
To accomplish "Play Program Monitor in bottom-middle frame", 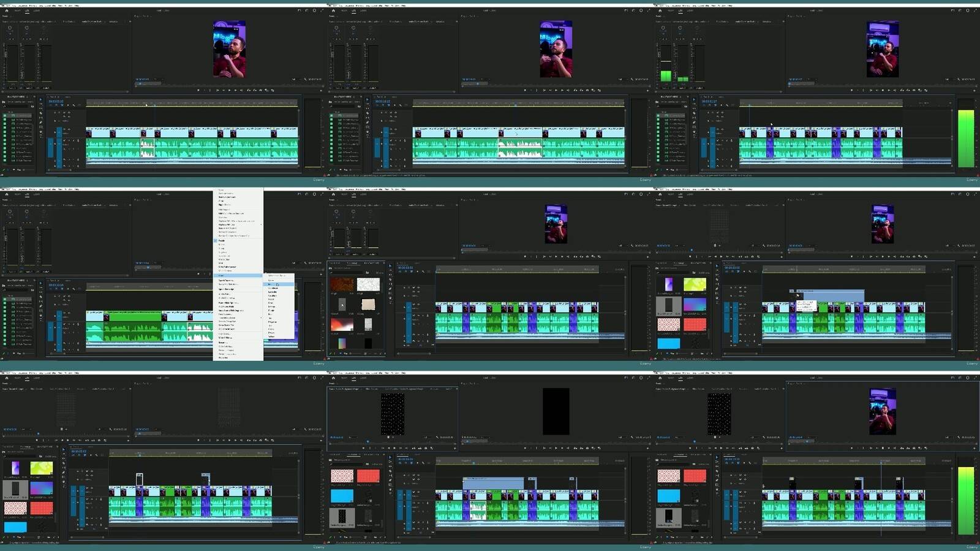I will [x=556, y=448].
